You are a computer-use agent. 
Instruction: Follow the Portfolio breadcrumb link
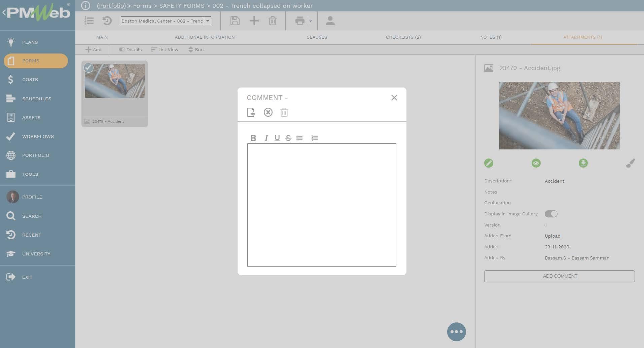(111, 6)
